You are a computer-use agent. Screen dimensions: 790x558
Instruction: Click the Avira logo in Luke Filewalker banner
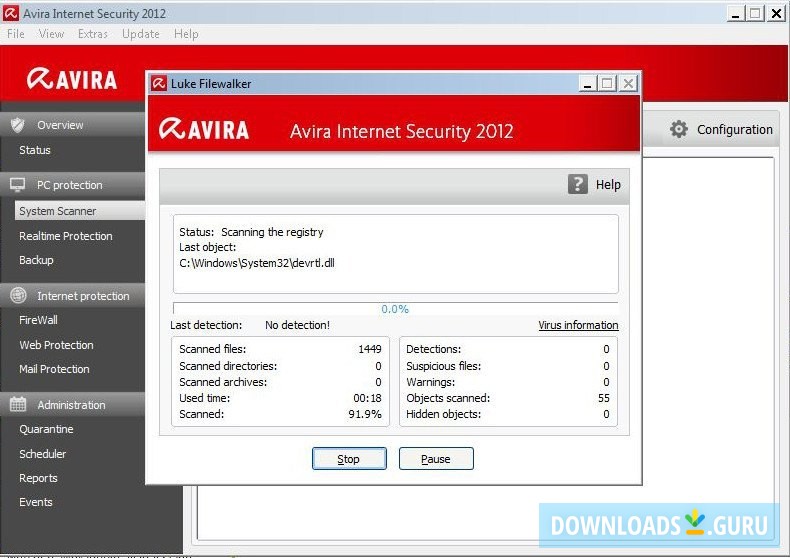pos(204,129)
